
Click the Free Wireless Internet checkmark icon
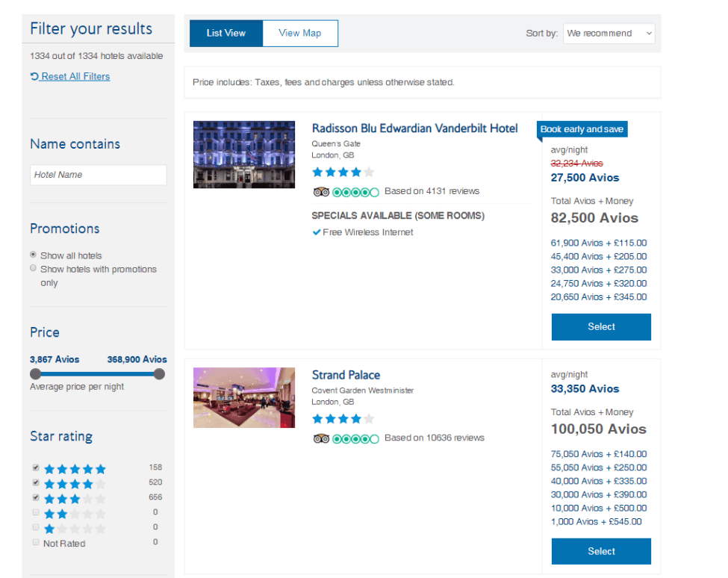tap(316, 232)
